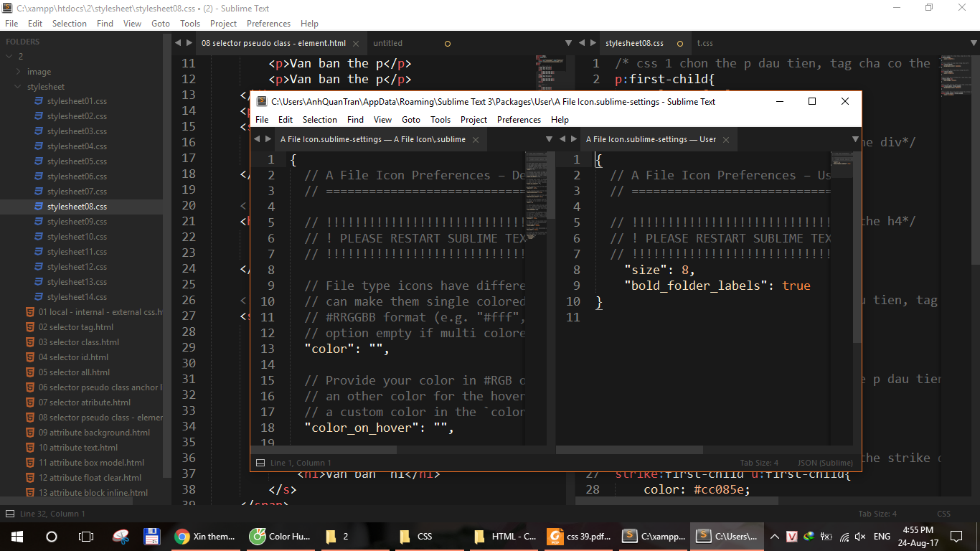Click the CSS icon beside stylesheet01.css
Screen dimensions: 980x551
39,101
